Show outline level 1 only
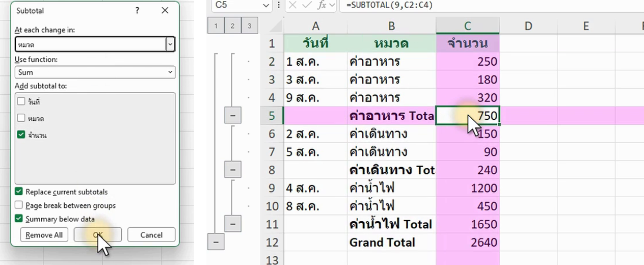Screen dimensions: 644x265 point(216,25)
